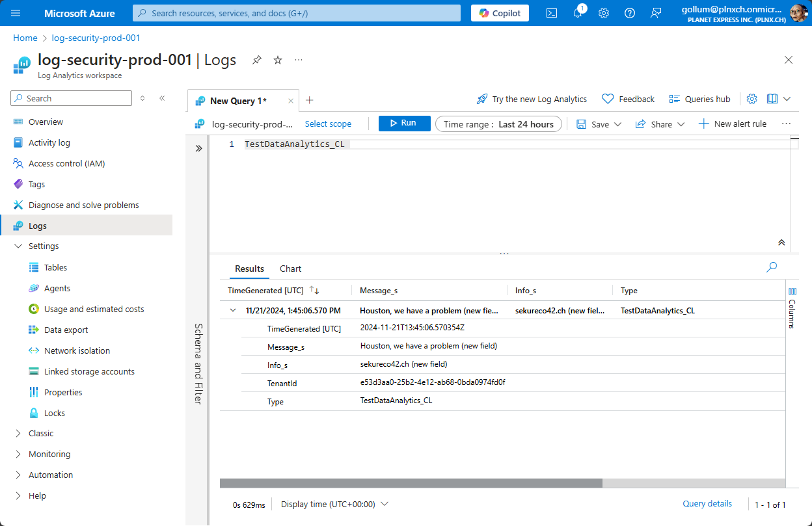Select the New Query 1 tab

pos(237,100)
